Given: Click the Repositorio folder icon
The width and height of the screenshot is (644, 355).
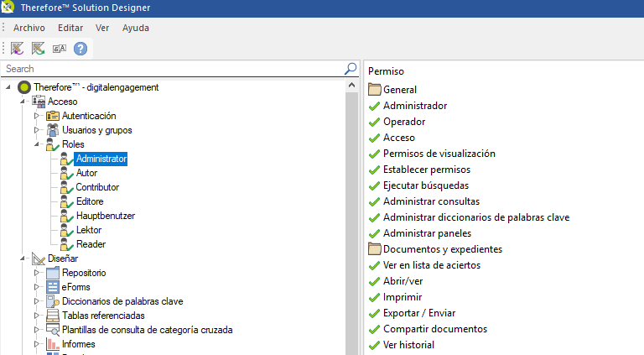Looking at the screenshot, I should [x=53, y=273].
